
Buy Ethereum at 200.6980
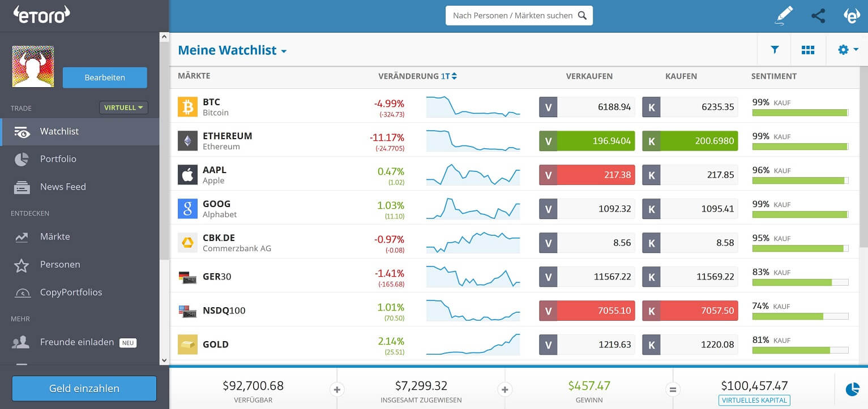pyautogui.click(x=690, y=141)
